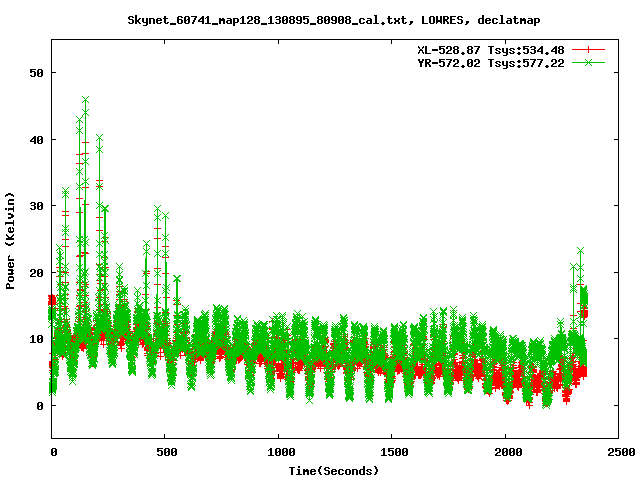Viewport: 640px width, 480px height.
Task: Select the YR-572.02 Tsys:577.22 legend label
Action: tap(491, 63)
